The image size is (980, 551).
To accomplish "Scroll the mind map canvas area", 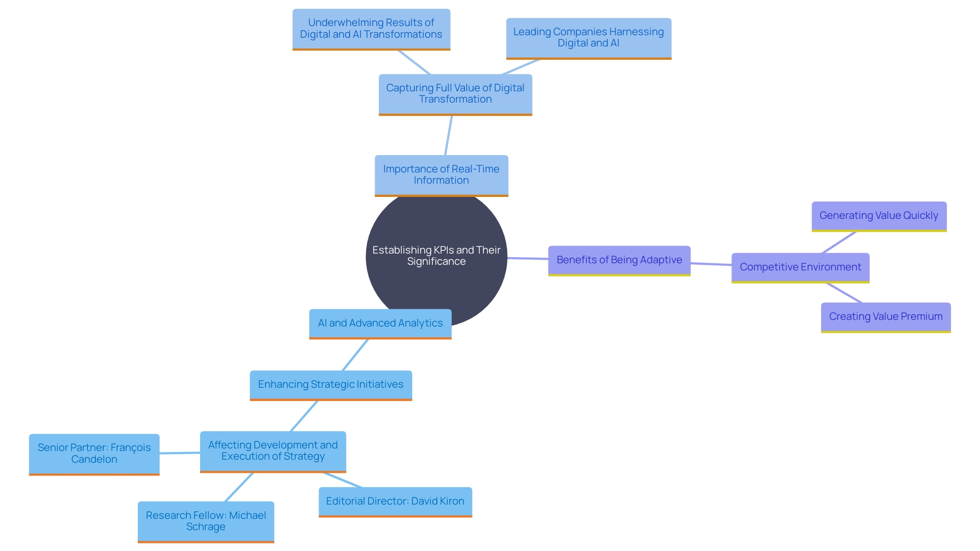I will tap(490, 276).
